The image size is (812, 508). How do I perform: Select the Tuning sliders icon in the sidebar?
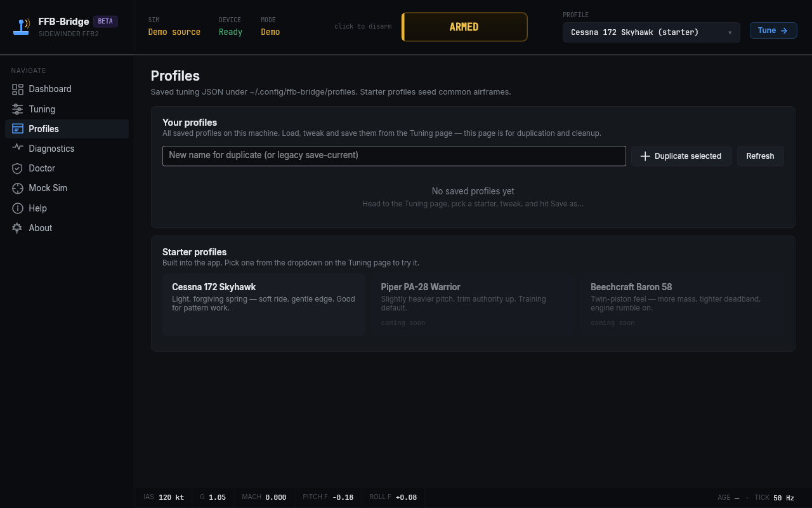pyautogui.click(x=18, y=109)
